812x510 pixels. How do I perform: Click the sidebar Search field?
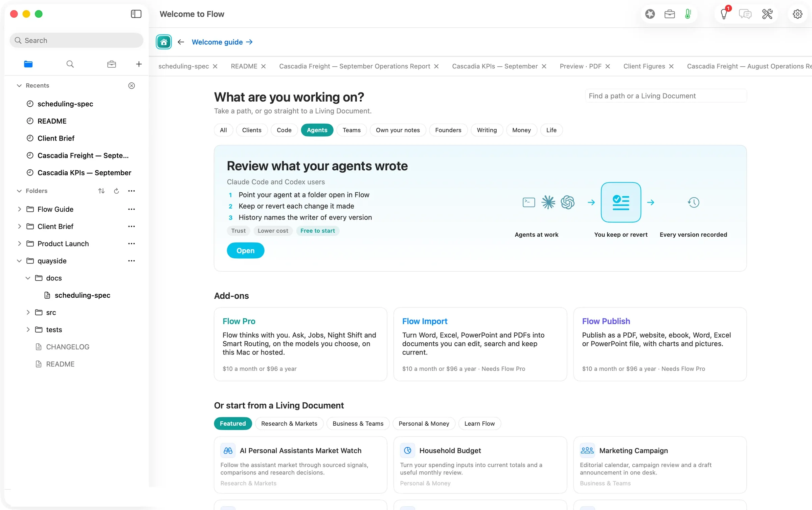76,40
